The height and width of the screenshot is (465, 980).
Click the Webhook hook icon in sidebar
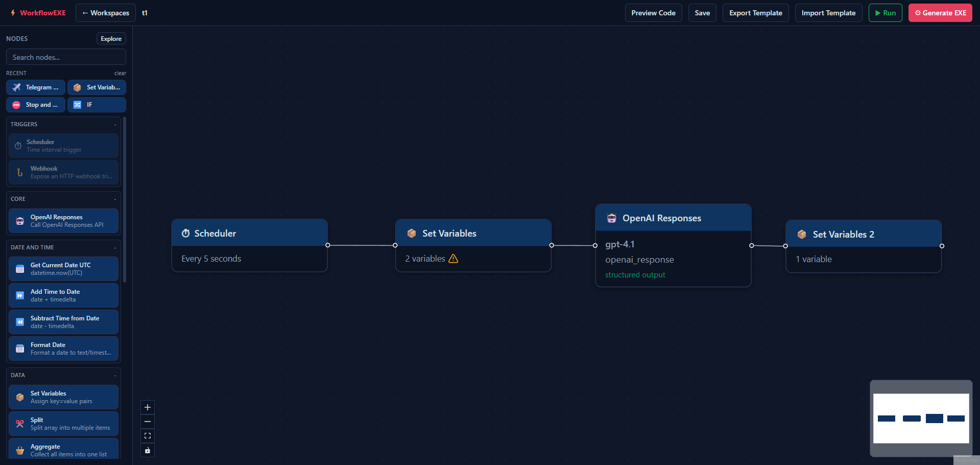20,172
